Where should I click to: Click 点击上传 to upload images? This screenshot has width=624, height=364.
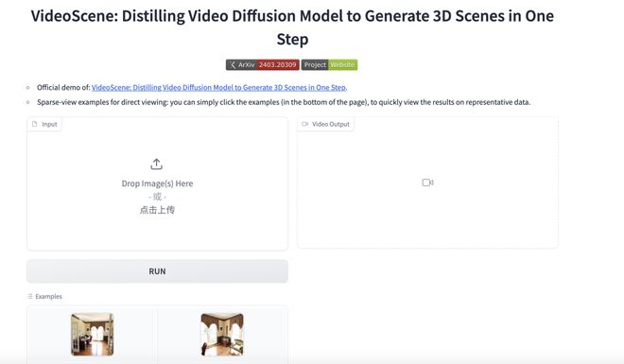157,210
